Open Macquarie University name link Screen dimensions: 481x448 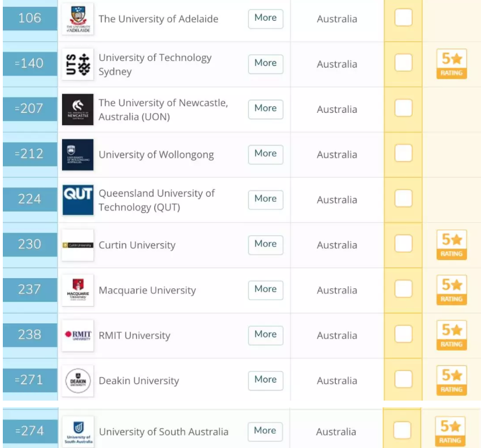[x=147, y=291]
